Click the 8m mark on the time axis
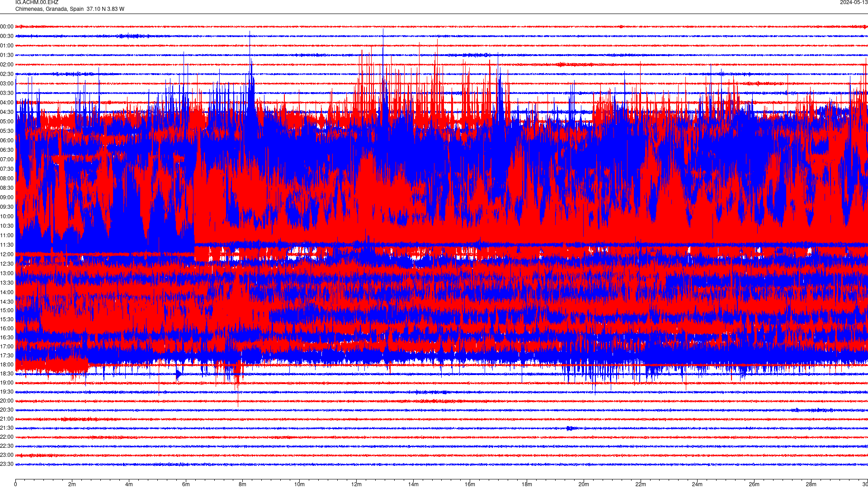 point(243,484)
